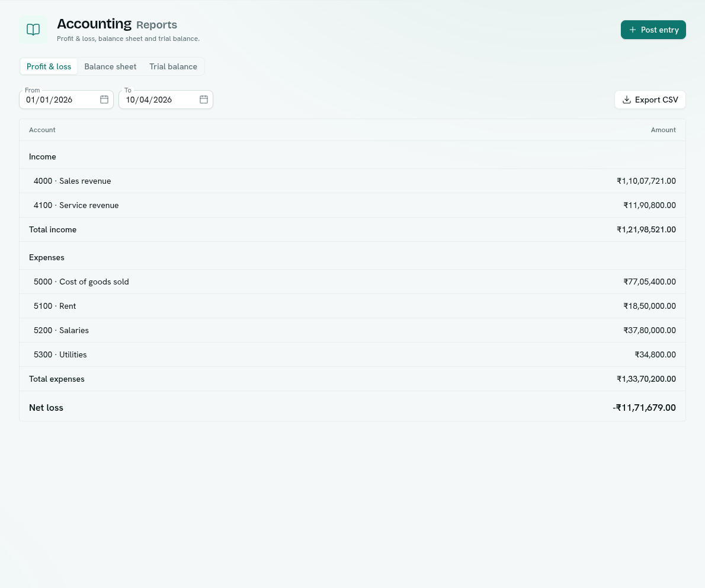
Task: Click the Sales revenue amount ₹1,10,07,721.00
Action: (x=646, y=181)
